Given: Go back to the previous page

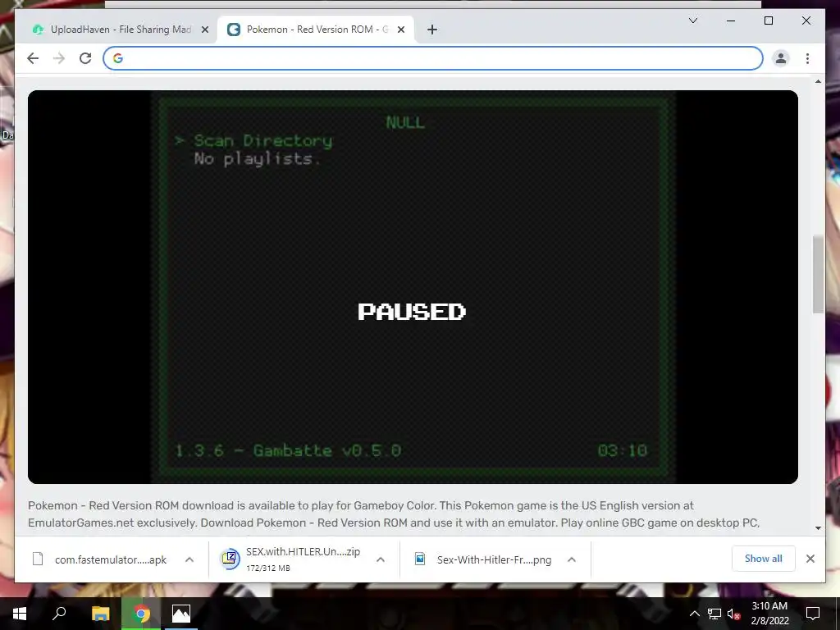Looking at the screenshot, I should [33, 58].
